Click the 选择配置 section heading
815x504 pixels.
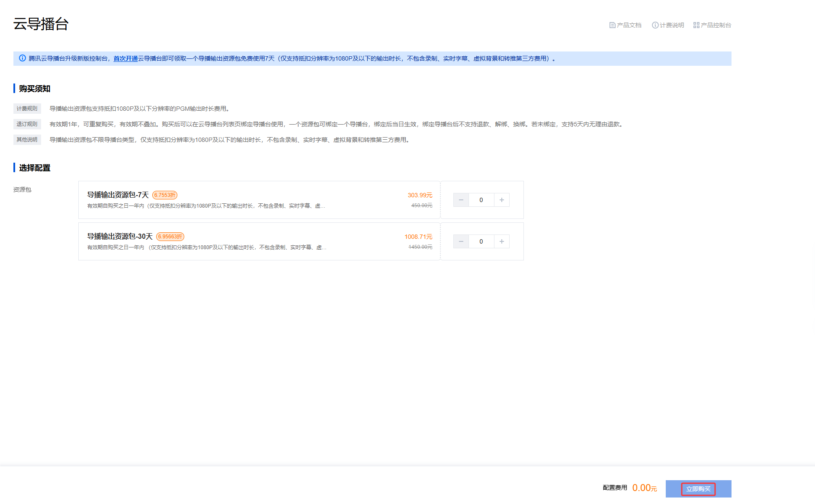point(35,168)
